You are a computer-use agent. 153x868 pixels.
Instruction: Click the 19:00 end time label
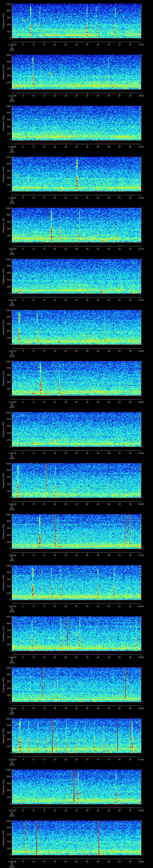coord(141,147)
